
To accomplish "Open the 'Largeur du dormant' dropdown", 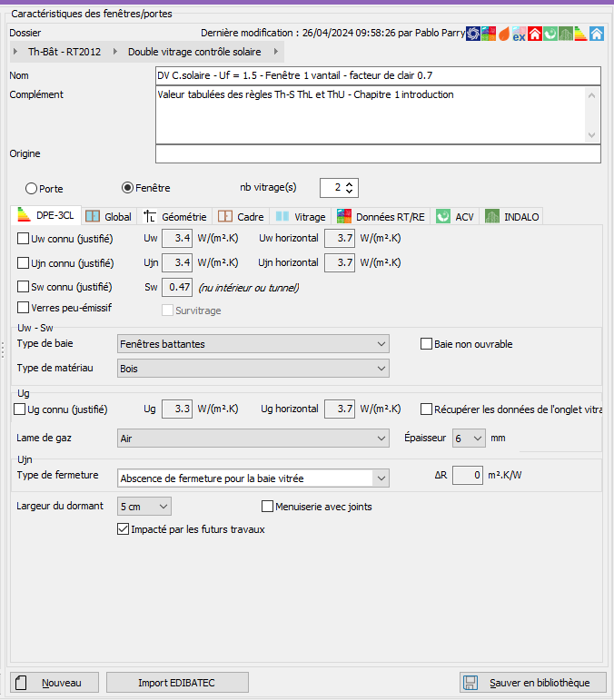I will (144, 506).
